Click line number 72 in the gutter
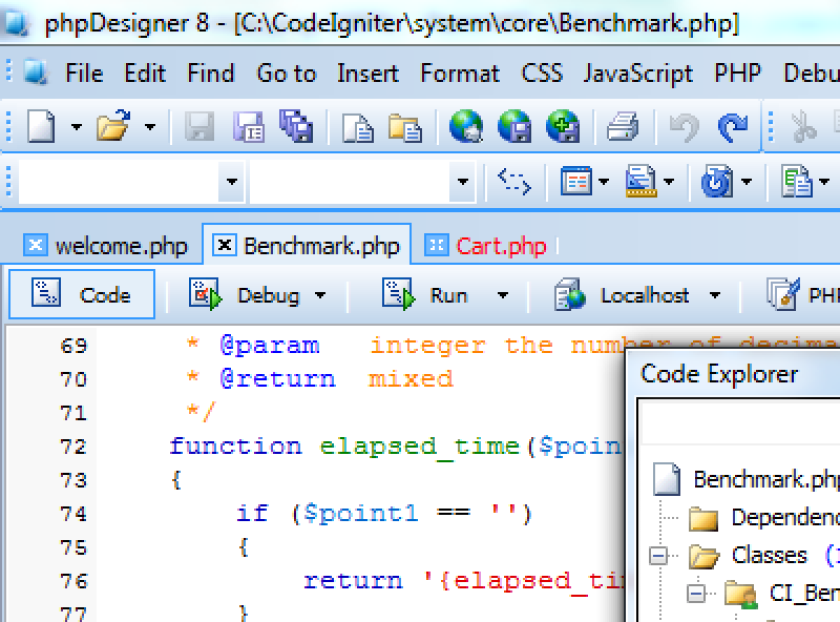Viewport: 840px width, 622px height. click(x=73, y=446)
